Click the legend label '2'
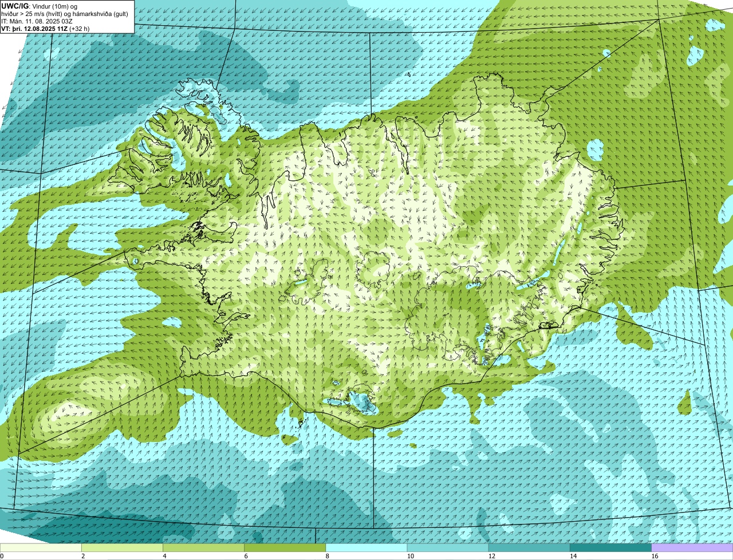The height and width of the screenshot is (560, 733). [83, 556]
